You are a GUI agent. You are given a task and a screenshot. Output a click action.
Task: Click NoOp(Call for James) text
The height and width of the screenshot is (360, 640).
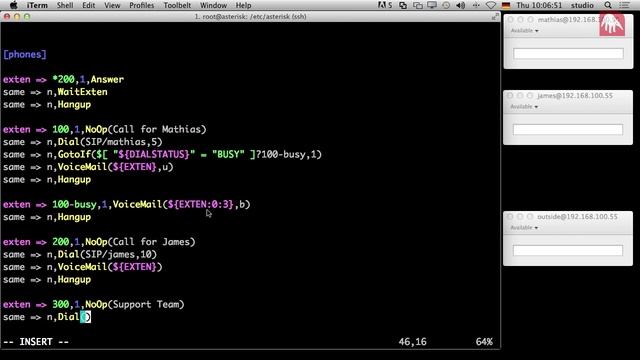[x=140, y=242]
